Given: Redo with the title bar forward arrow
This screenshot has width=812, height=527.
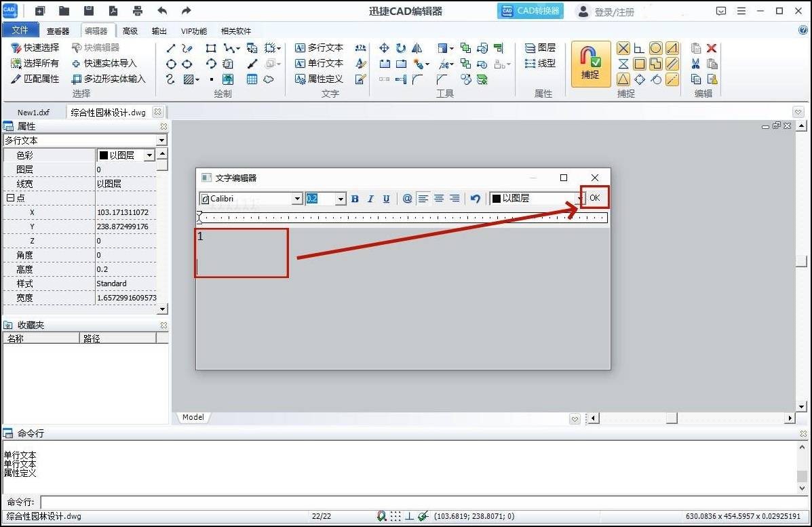Looking at the screenshot, I should 187,11.
